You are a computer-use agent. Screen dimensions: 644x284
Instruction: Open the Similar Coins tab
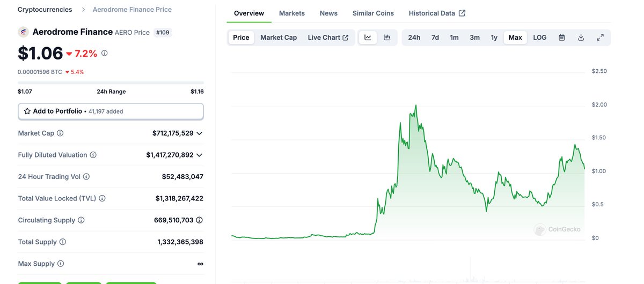coord(373,13)
